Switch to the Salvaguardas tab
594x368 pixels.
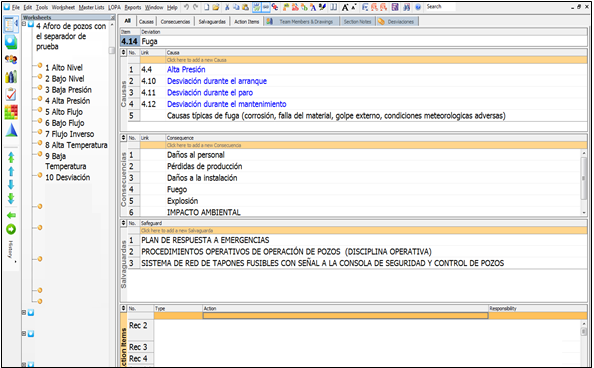tap(212, 22)
